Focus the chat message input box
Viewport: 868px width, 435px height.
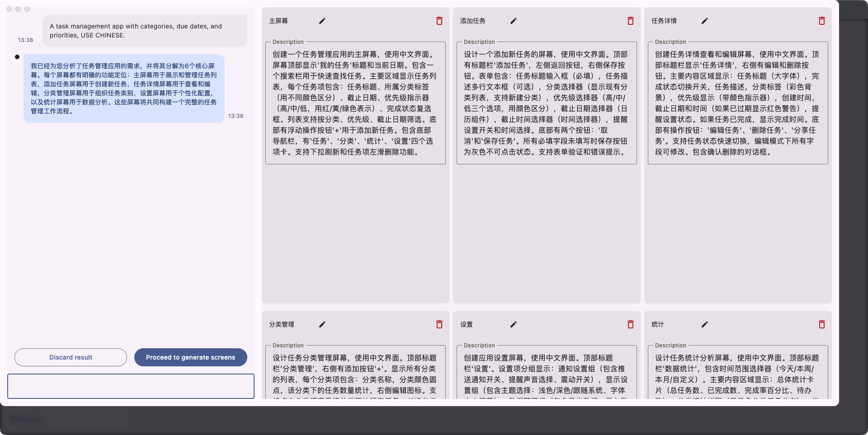click(131, 386)
